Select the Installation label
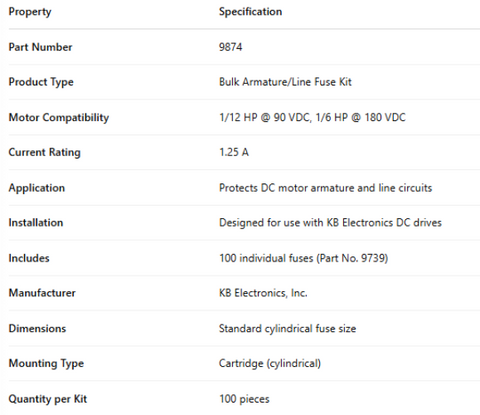 pyautogui.click(x=36, y=223)
